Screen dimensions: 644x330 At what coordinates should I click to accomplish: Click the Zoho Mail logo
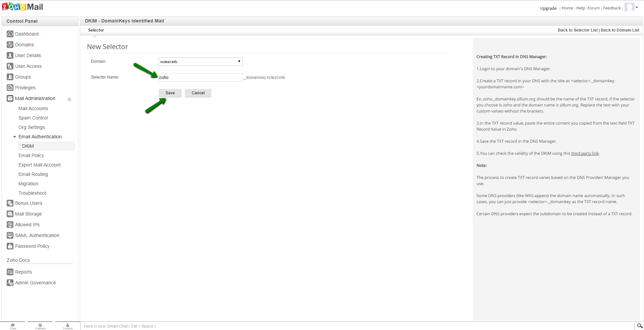click(22, 7)
